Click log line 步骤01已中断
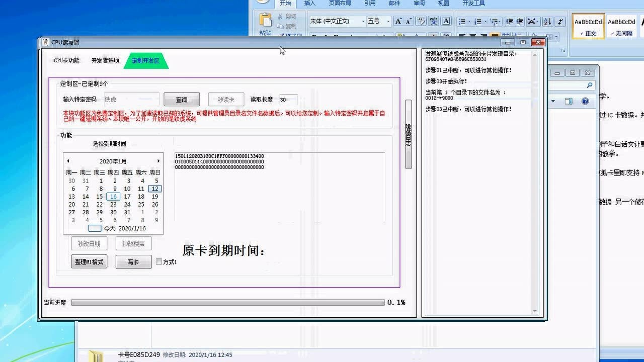644x362 pixels. point(468,70)
